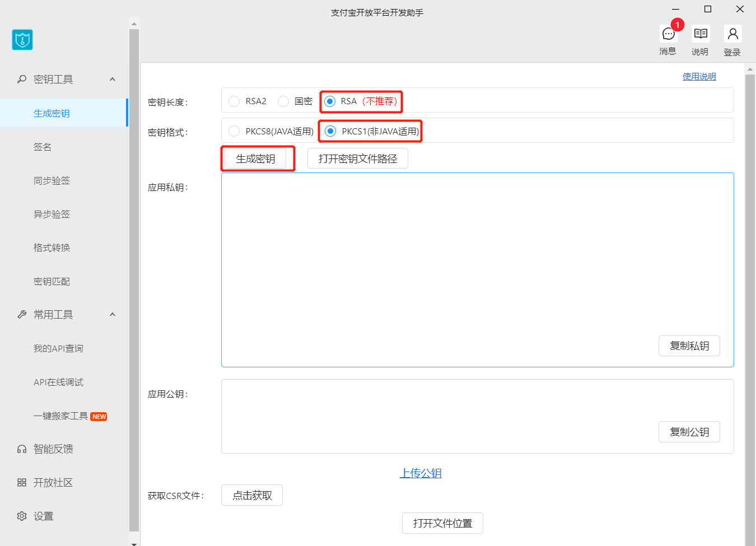Viewport: 756px width, 546px height.
Task: Choose PKCS8(JAVA适用) key format
Action: [235, 132]
